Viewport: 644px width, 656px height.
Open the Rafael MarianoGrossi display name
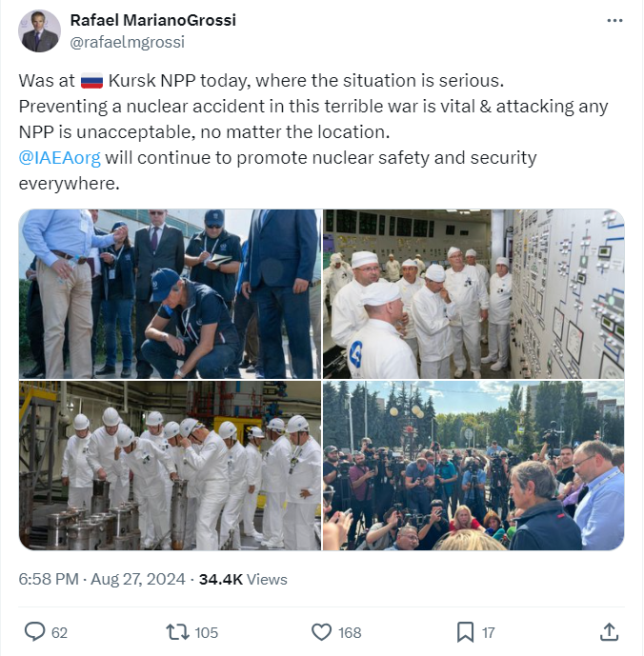[153, 20]
